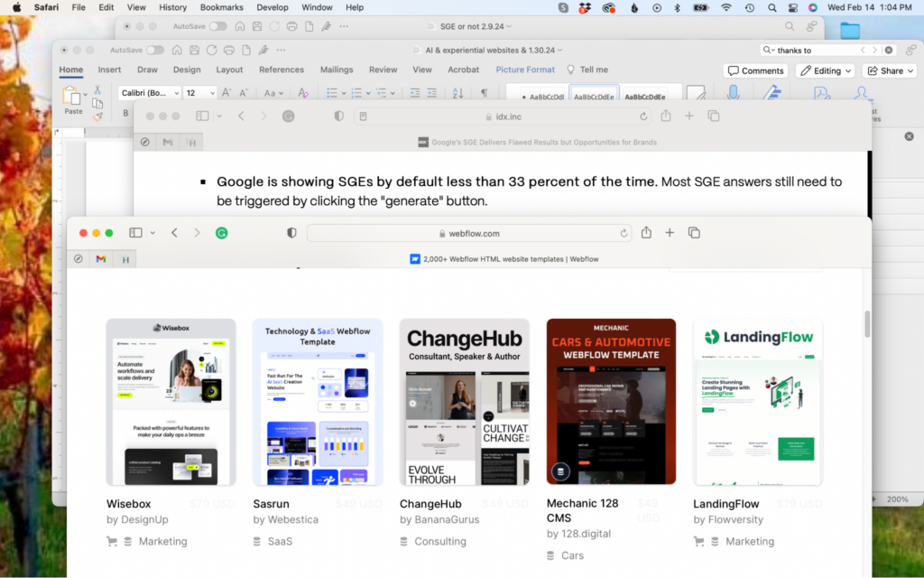Screen dimensions: 924x578
Task: Go back in the webflow.com Safari window
Action: 174,233
